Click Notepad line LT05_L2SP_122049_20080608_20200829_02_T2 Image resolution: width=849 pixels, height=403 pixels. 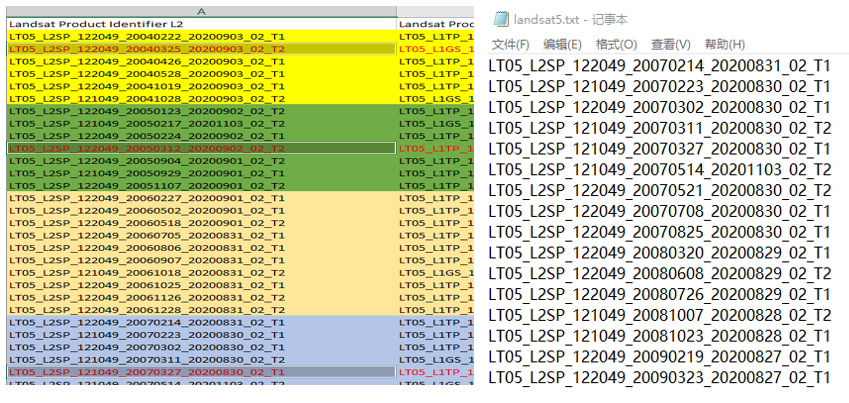tap(659, 274)
